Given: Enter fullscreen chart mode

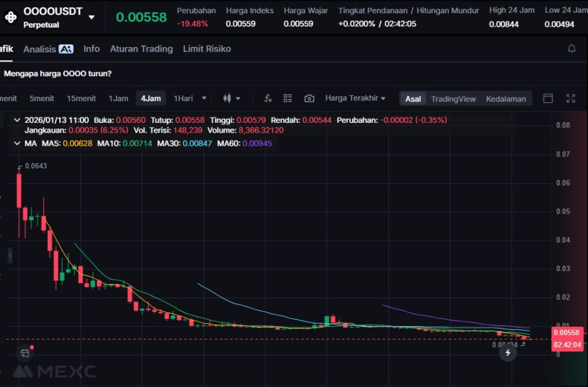Looking at the screenshot, I should 570,98.
